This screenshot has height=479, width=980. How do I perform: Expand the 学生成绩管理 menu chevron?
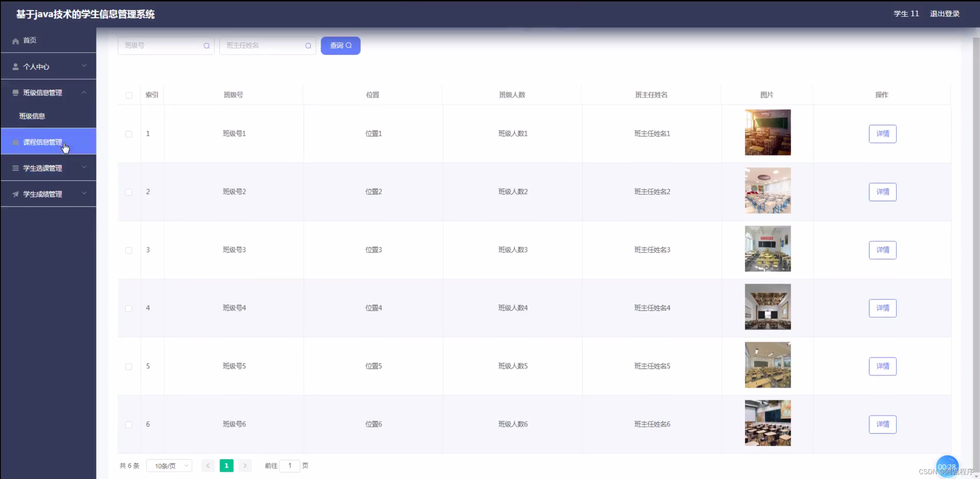click(x=84, y=193)
